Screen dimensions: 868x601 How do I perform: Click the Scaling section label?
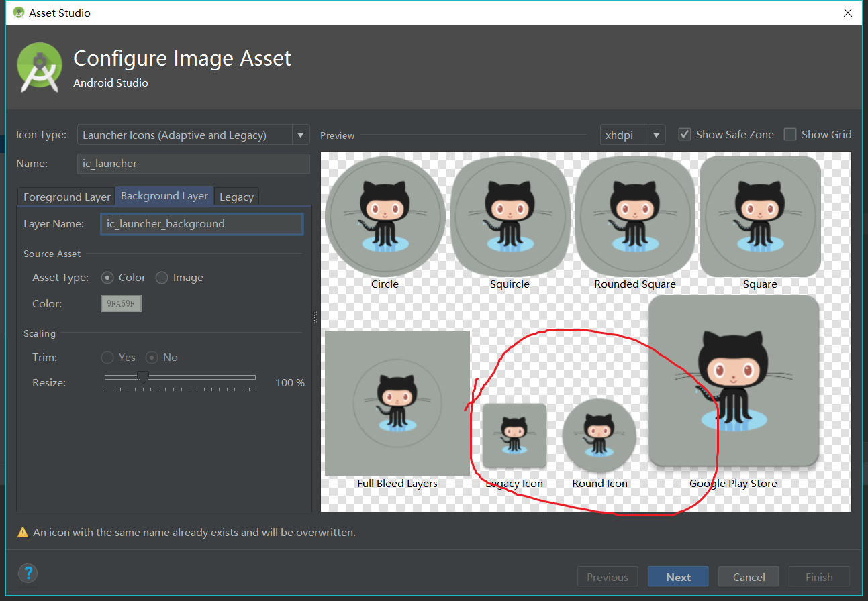40,333
